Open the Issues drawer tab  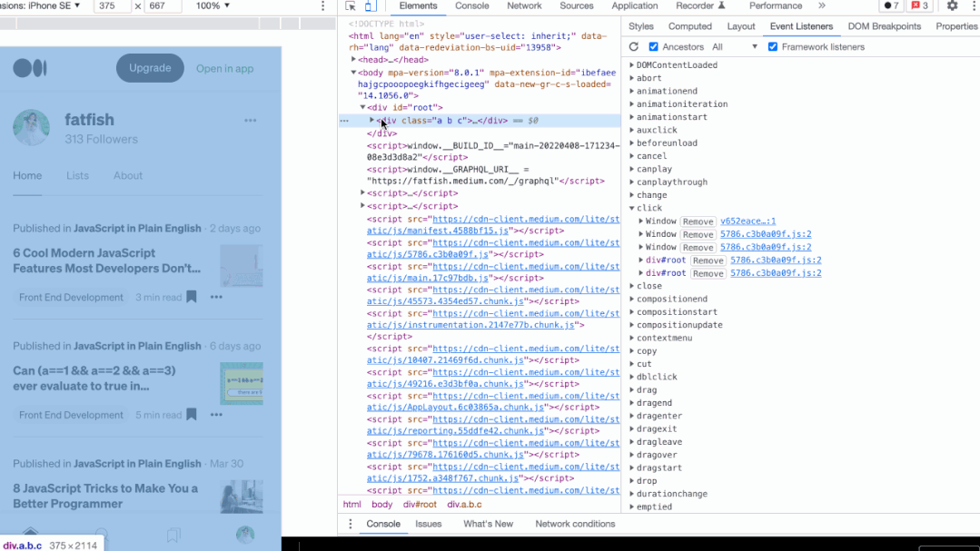click(x=428, y=524)
